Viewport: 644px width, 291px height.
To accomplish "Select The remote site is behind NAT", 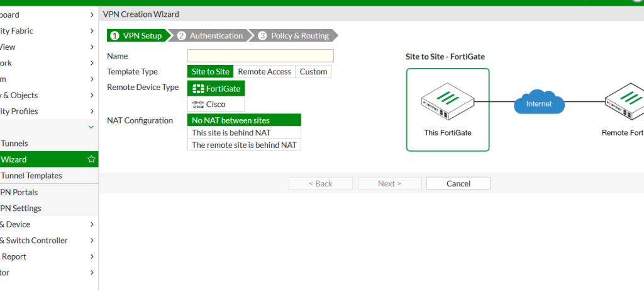I will (244, 145).
